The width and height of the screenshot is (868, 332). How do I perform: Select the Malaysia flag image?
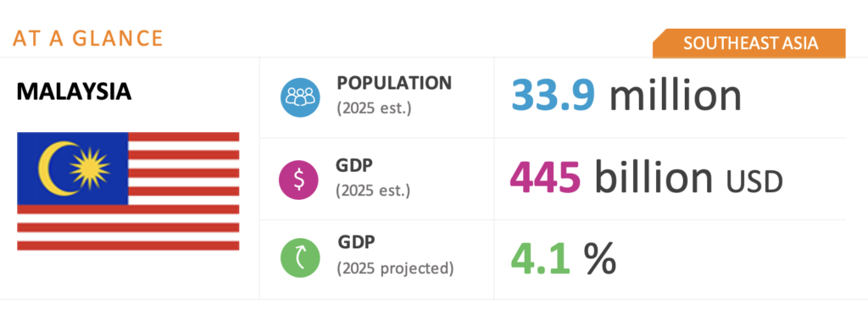coord(128,191)
